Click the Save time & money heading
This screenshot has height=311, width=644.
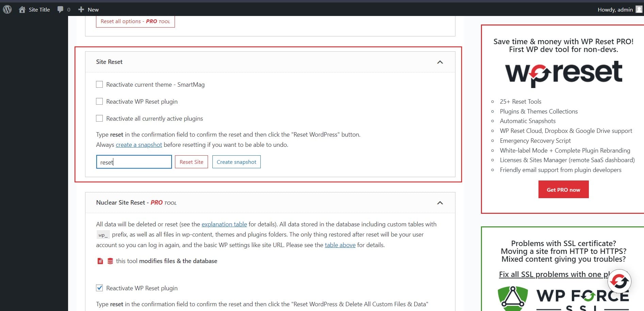pos(564,46)
